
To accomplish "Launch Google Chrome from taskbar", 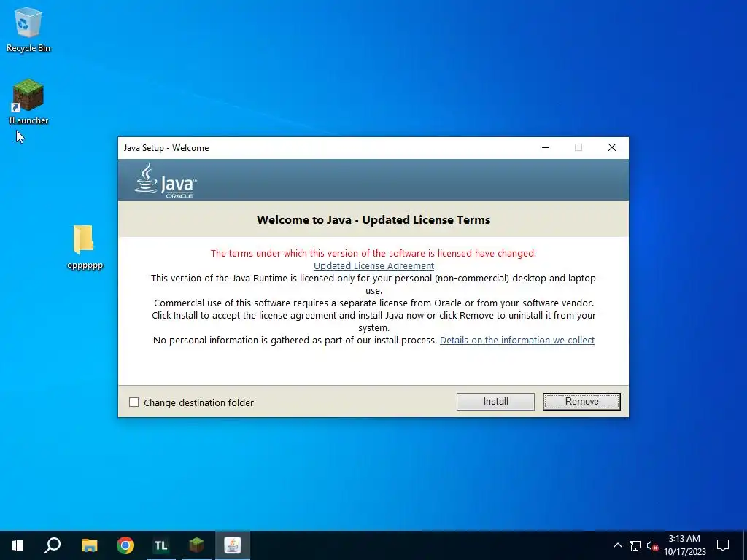I will click(x=125, y=545).
